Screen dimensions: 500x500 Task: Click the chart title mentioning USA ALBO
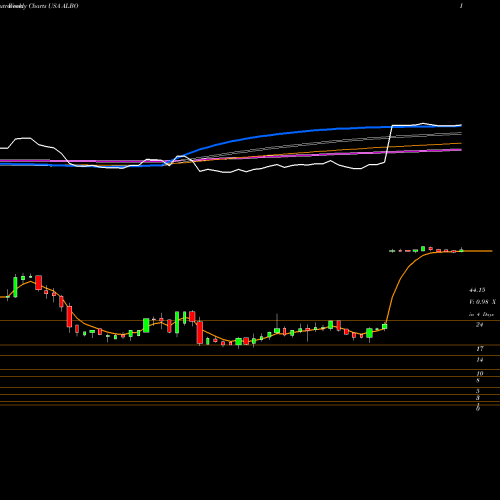[x=39, y=6]
